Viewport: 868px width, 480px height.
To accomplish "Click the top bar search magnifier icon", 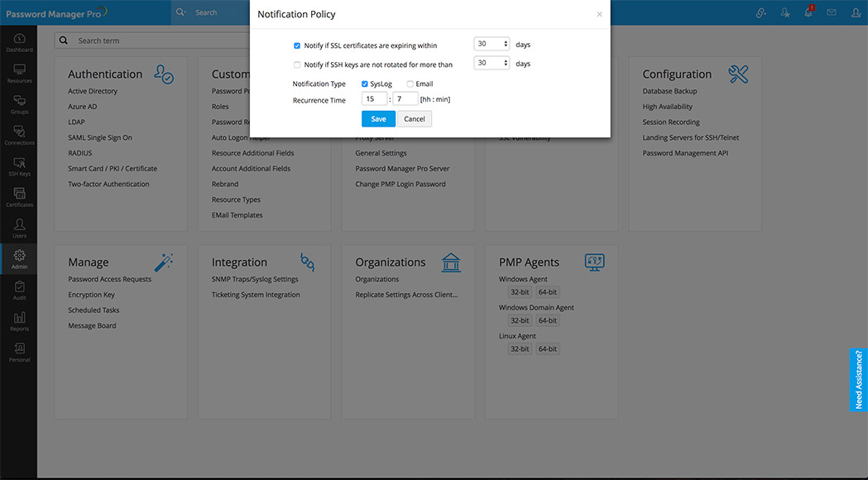I will pos(180,12).
